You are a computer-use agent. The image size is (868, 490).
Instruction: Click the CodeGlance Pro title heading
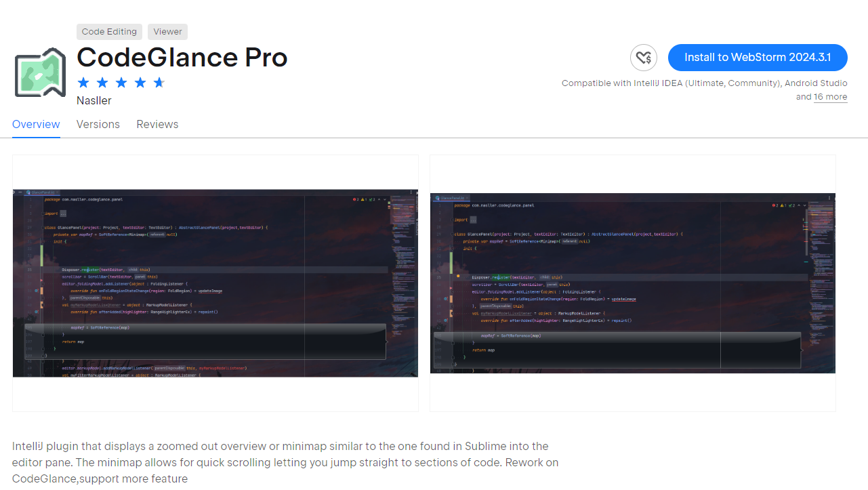click(x=182, y=58)
